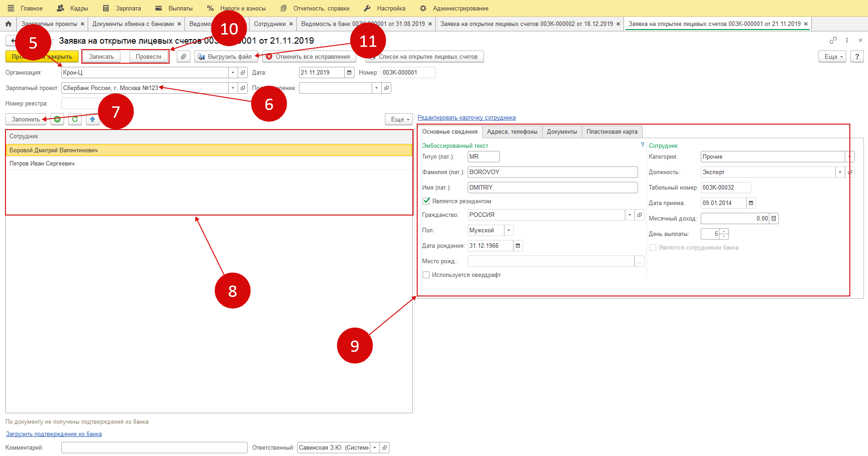The height and width of the screenshot is (456, 868).
Task: Click the refresh icon above employee list
Action: (x=75, y=119)
